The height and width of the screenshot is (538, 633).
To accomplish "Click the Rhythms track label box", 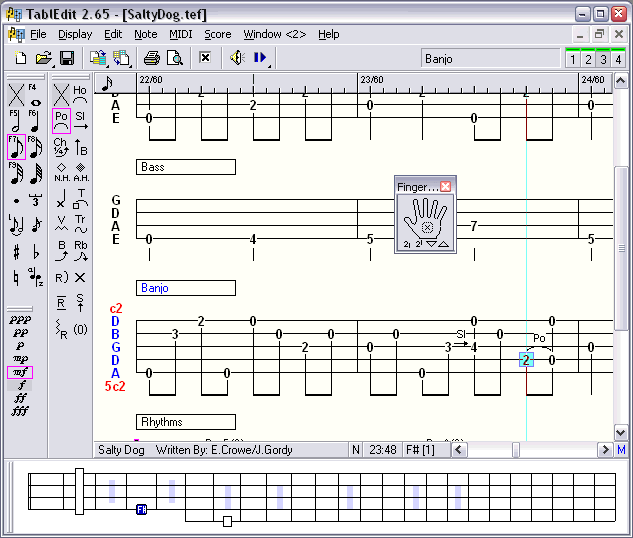I will click(x=186, y=422).
